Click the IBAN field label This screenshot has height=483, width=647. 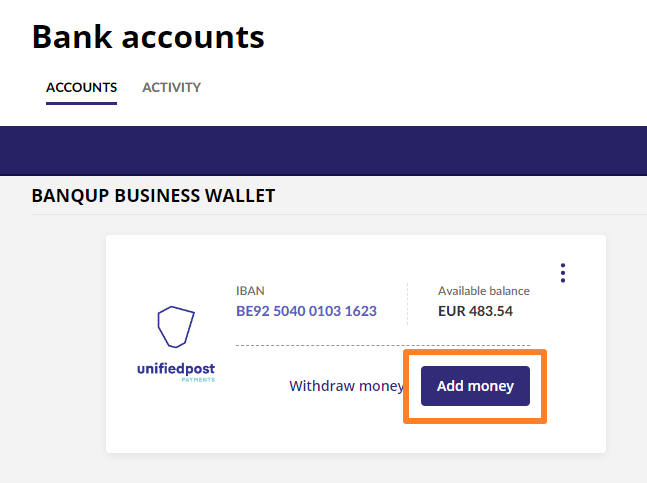click(250, 291)
